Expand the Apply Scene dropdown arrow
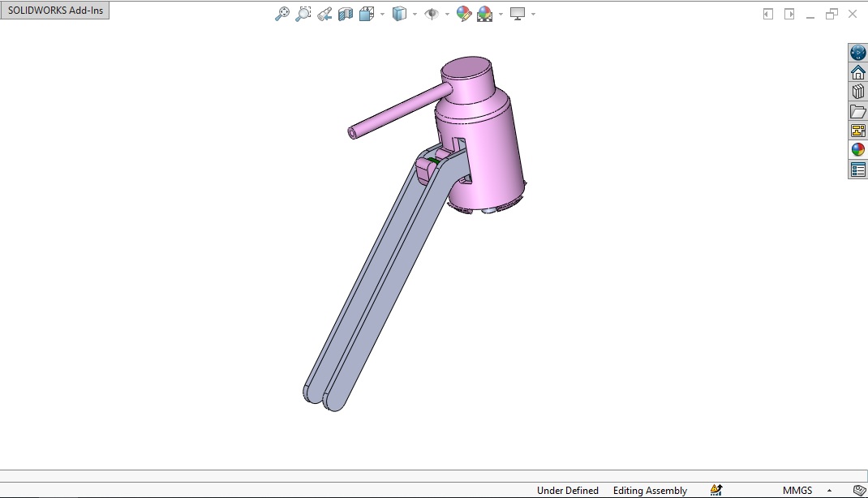 [501, 15]
